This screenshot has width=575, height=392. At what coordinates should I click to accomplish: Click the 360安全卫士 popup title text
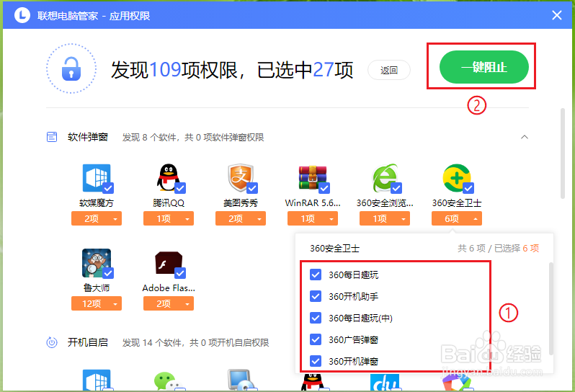click(335, 249)
